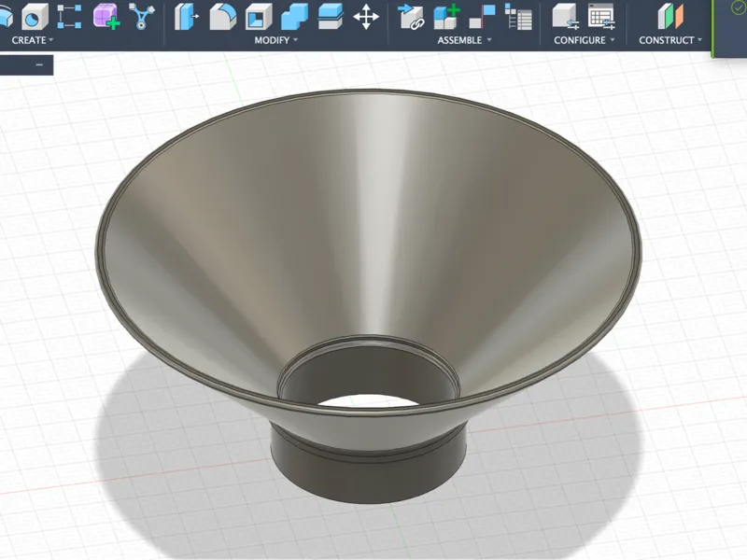Image resolution: width=747 pixels, height=560 pixels.
Task: Click the minus button on the collapsed panel
Action: pos(39,64)
